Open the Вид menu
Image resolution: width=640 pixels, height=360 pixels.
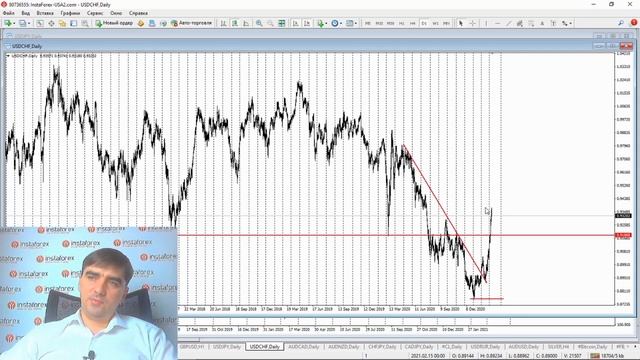(x=25, y=13)
